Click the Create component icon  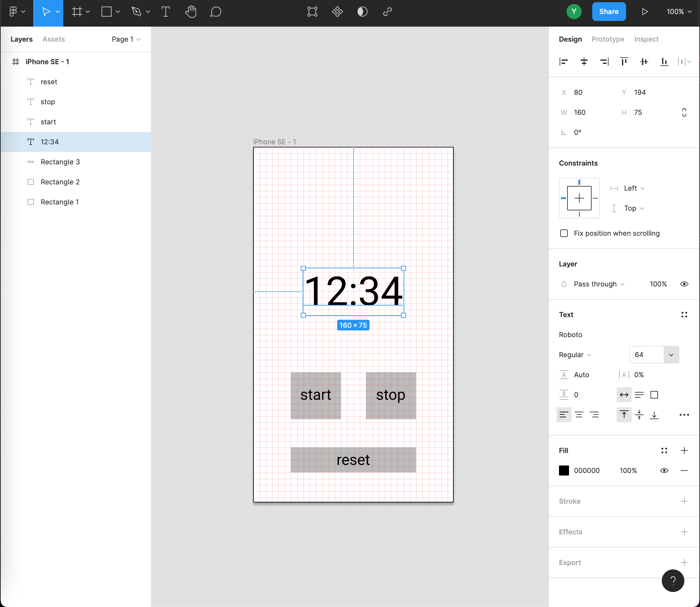pos(337,12)
